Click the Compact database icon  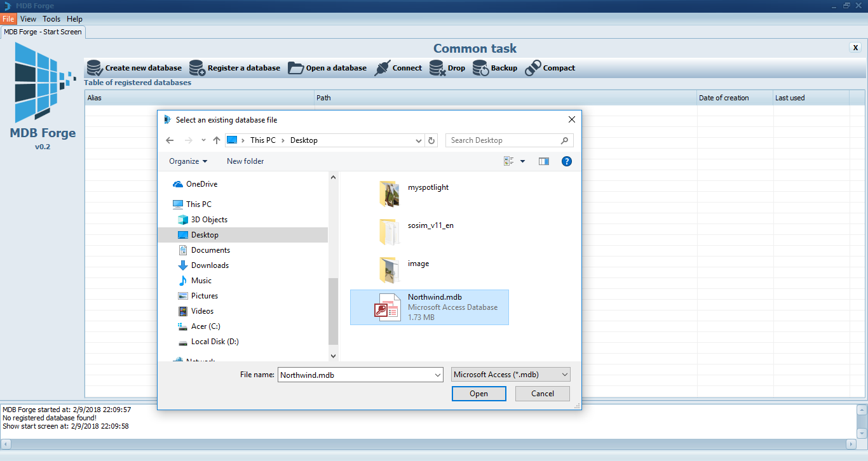click(x=532, y=68)
